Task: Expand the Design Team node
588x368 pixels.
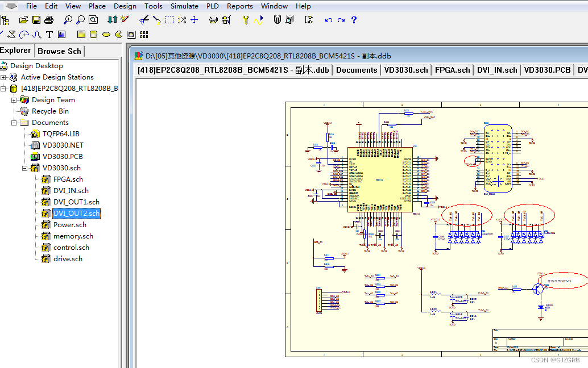Action: 13,99
